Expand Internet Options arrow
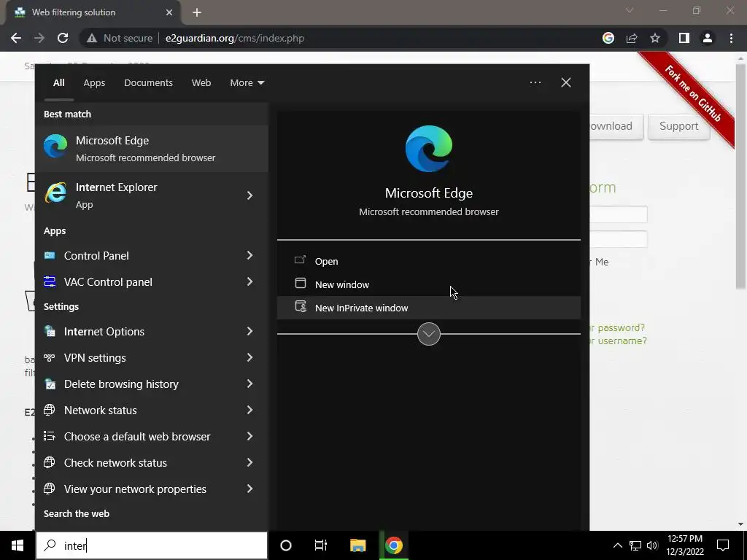The width and height of the screenshot is (747, 560). click(249, 332)
